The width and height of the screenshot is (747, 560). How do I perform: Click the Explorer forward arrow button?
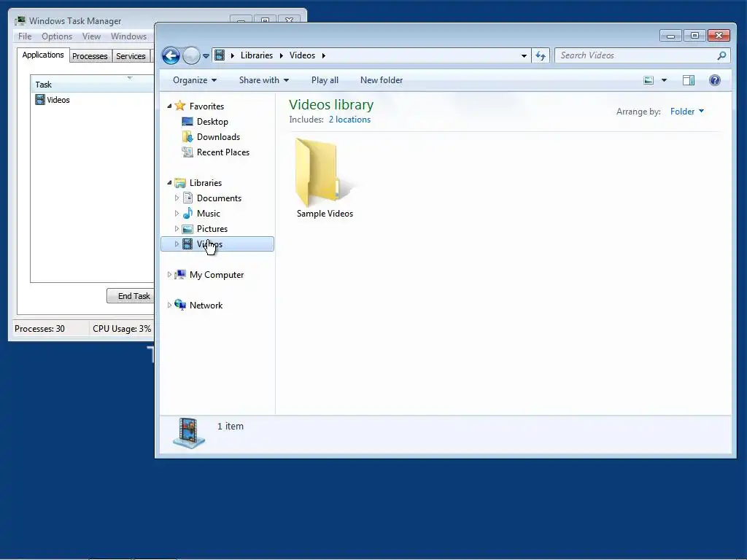click(192, 55)
